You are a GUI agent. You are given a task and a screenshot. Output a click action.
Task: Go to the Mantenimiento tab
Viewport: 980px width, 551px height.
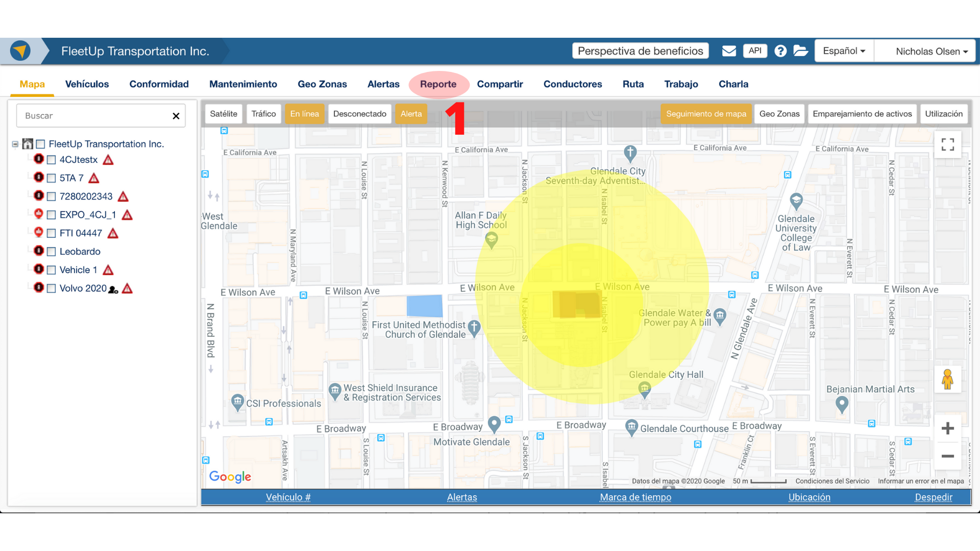tap(243, 84)
